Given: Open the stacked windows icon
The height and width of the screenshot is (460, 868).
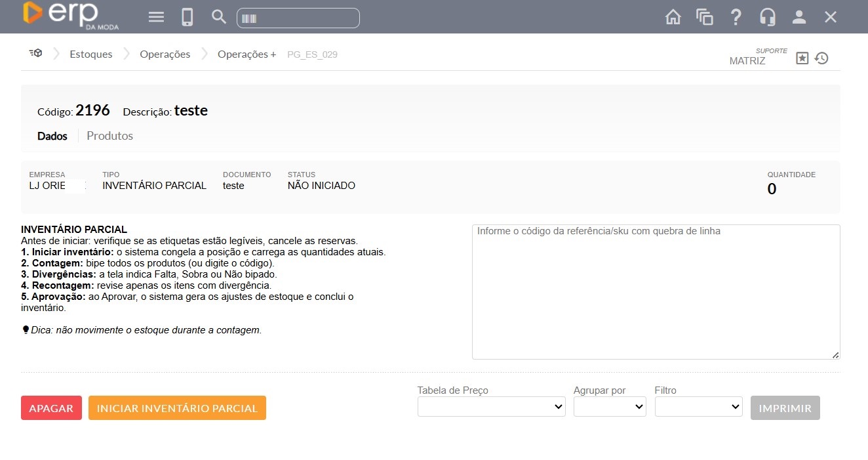Looking at the screenshot, I should (x=705, y=17).
